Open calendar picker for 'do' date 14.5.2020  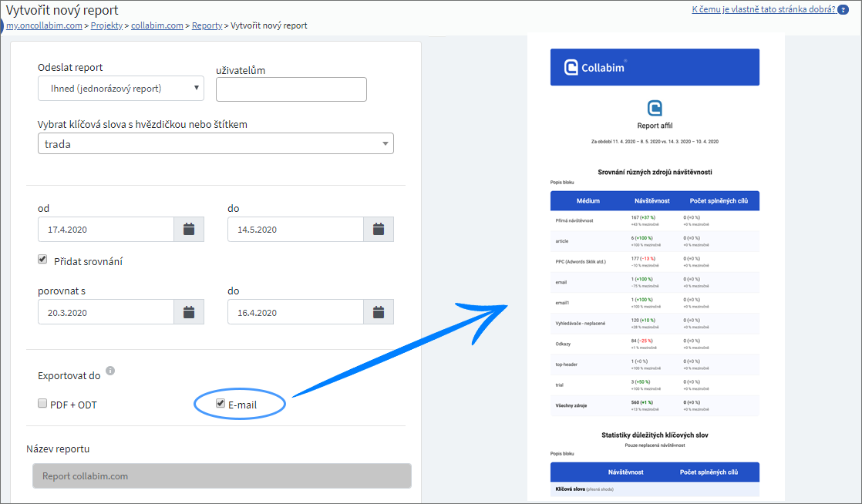379,229
